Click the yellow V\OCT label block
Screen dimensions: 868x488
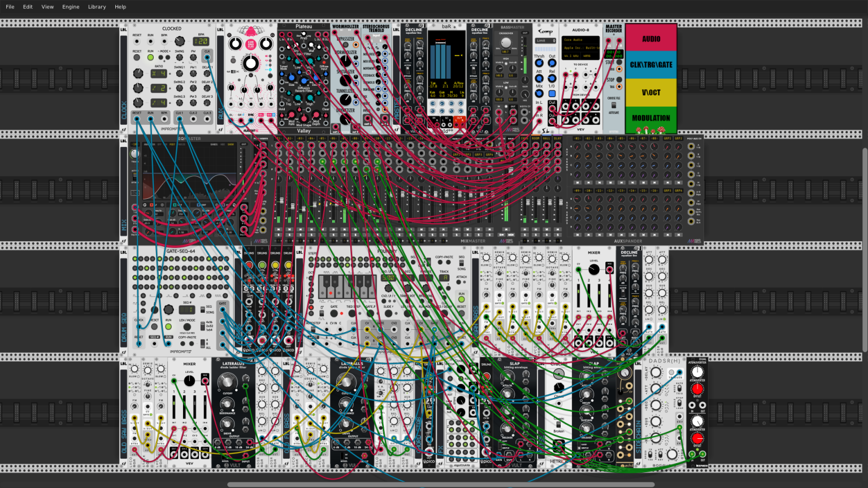651,93
